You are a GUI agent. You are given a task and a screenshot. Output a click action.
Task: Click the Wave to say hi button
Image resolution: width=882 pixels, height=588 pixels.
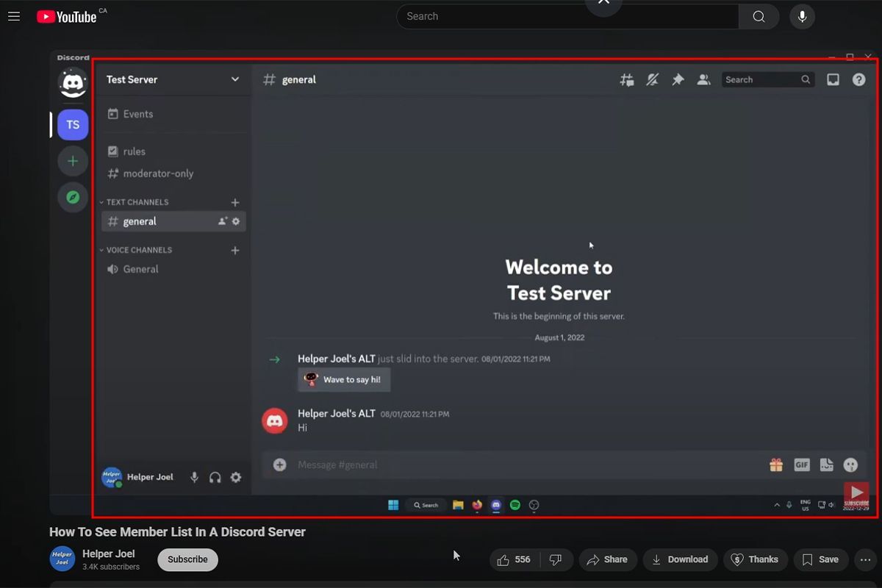tap(344, 379)
